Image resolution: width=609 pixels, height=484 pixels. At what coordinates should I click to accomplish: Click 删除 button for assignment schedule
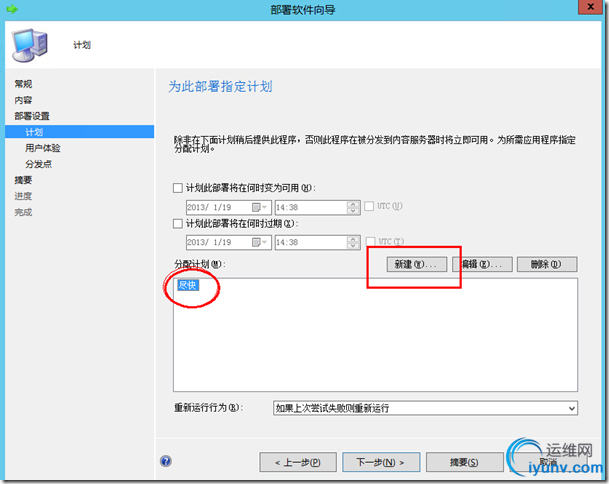(x=547, y=265)
